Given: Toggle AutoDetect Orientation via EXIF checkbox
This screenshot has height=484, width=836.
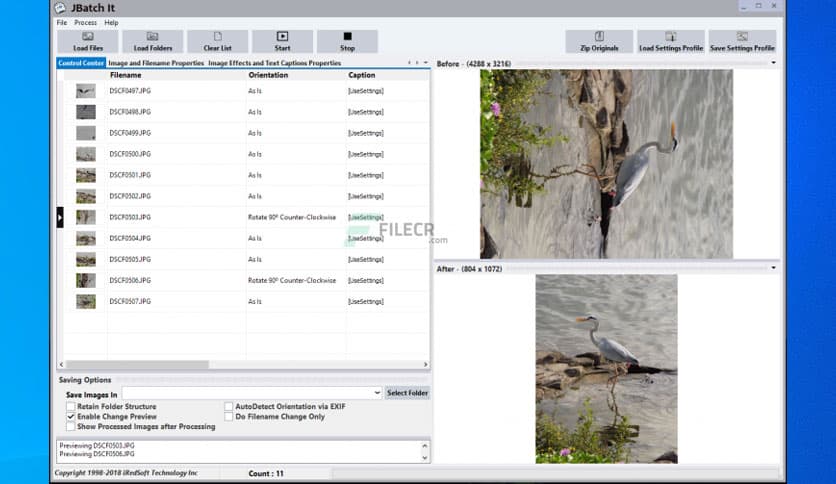Looking at the screenshot, I should (x=229, y=406).
